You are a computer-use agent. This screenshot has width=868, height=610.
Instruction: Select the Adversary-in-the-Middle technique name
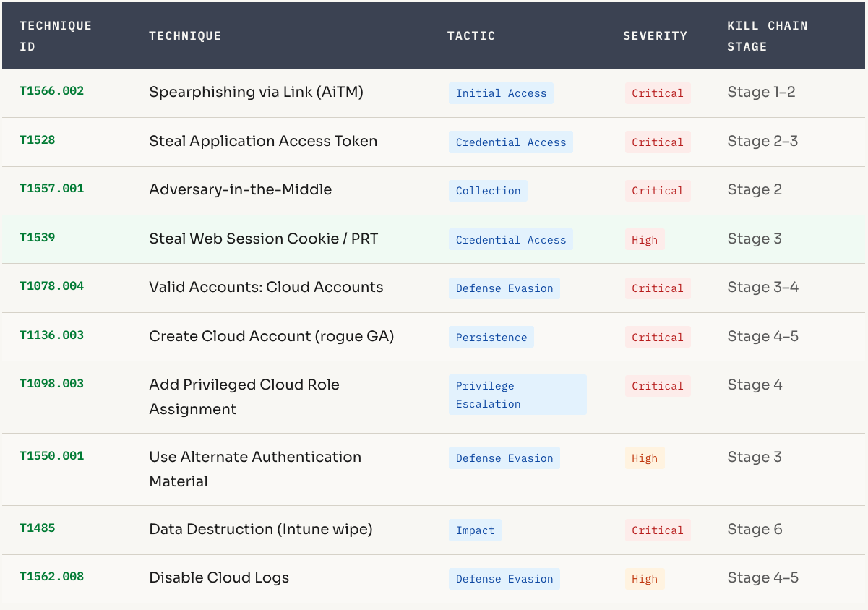pyautogui.click(x=240, y=189)
